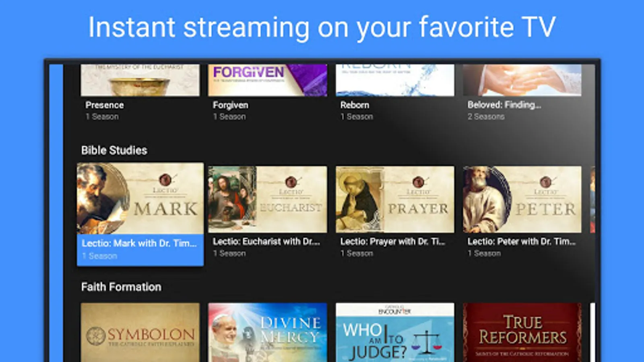Click the 'Lectio: Eucharist with Dr...' title

click(x=266, y=241)
